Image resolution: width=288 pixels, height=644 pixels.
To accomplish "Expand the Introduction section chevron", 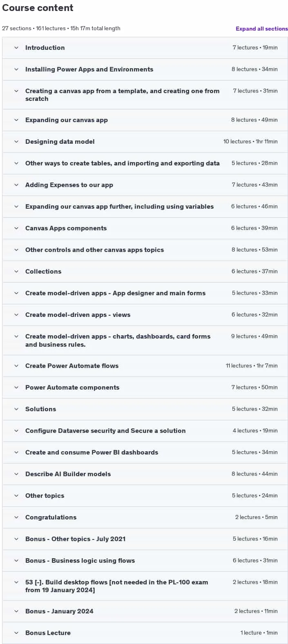I will click(x=16, y=48).
